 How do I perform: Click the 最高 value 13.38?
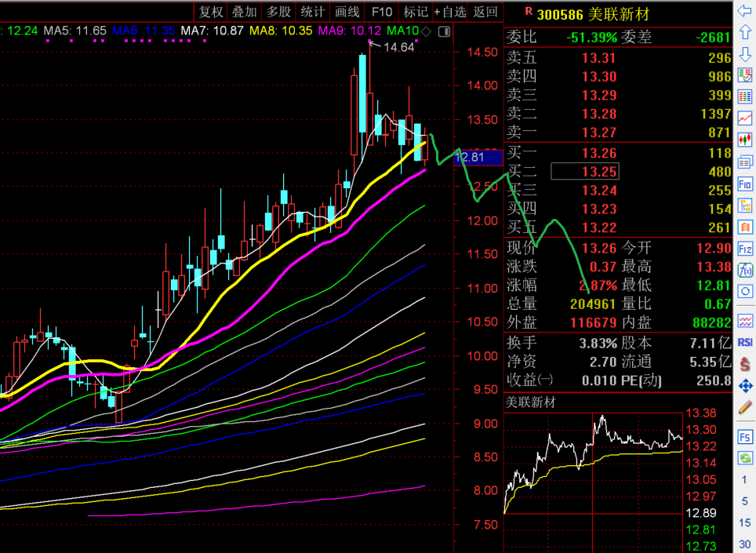coord(714,267)
